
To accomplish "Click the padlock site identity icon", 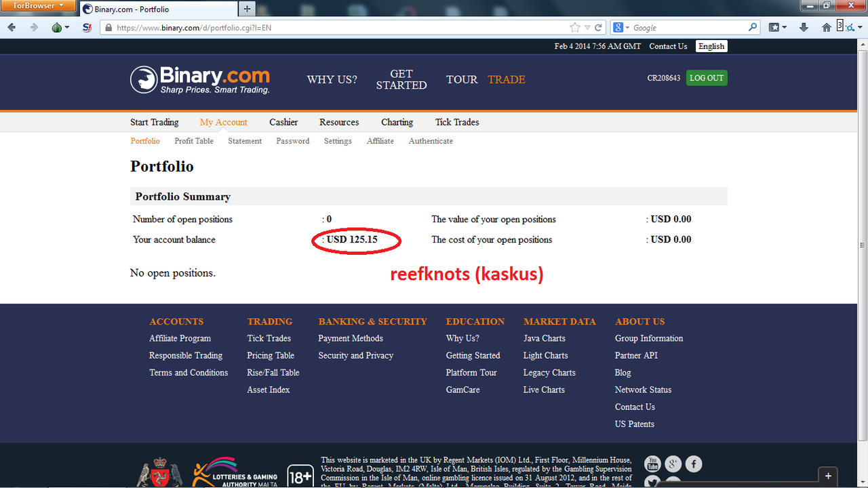I will (x=108, y=28).
